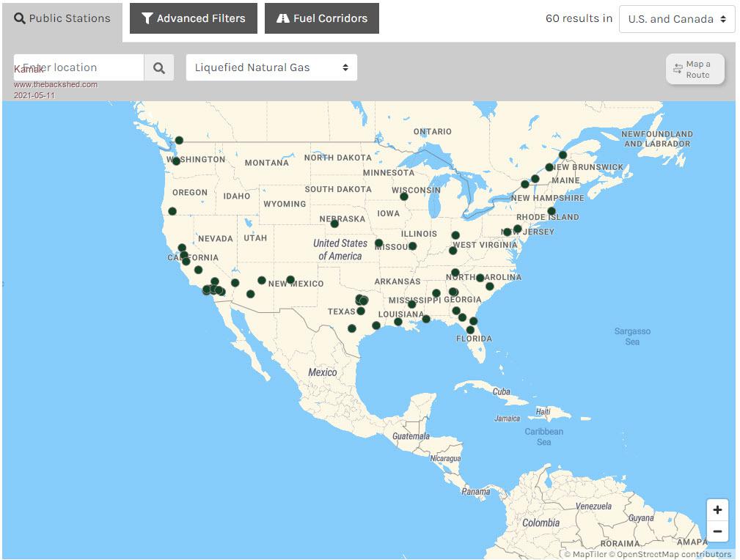Open the U.S. and Canada region dropdown
The image size is (740, 560).
(677, 19)
